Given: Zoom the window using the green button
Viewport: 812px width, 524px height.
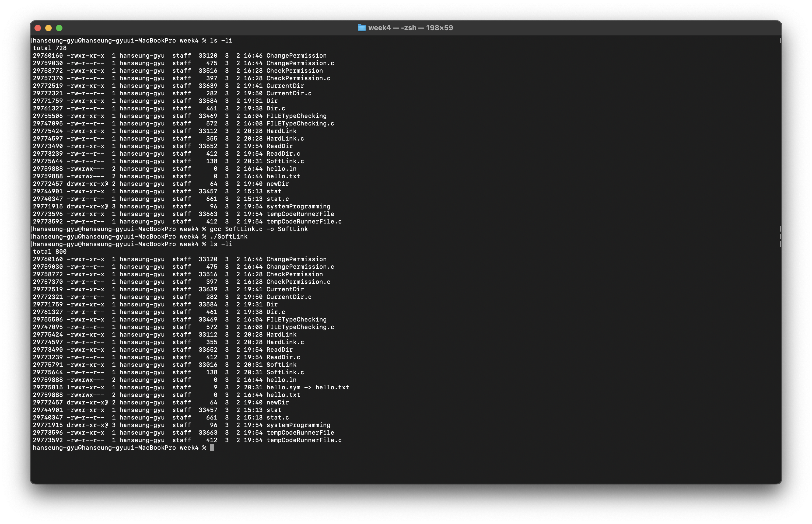Looking at the screenshot, I should pyautogui.click(x=59, y=28).
